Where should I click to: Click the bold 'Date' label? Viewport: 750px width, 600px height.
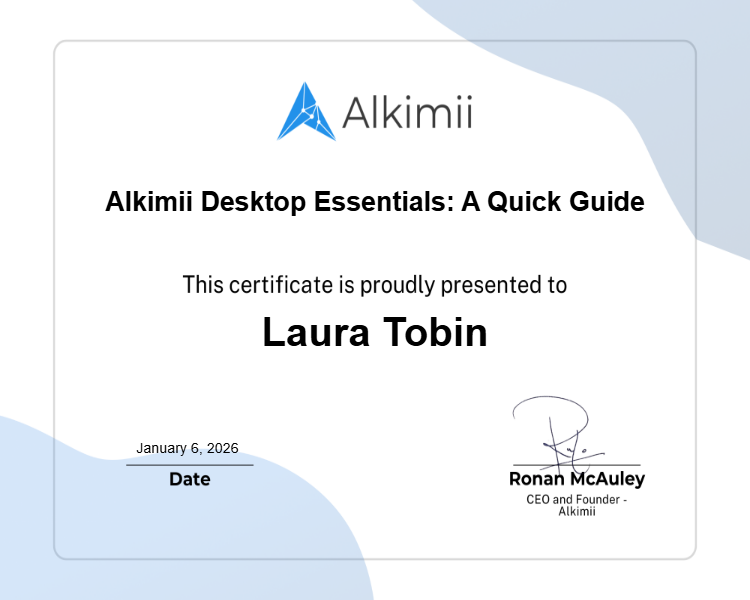tap(190, 479)
